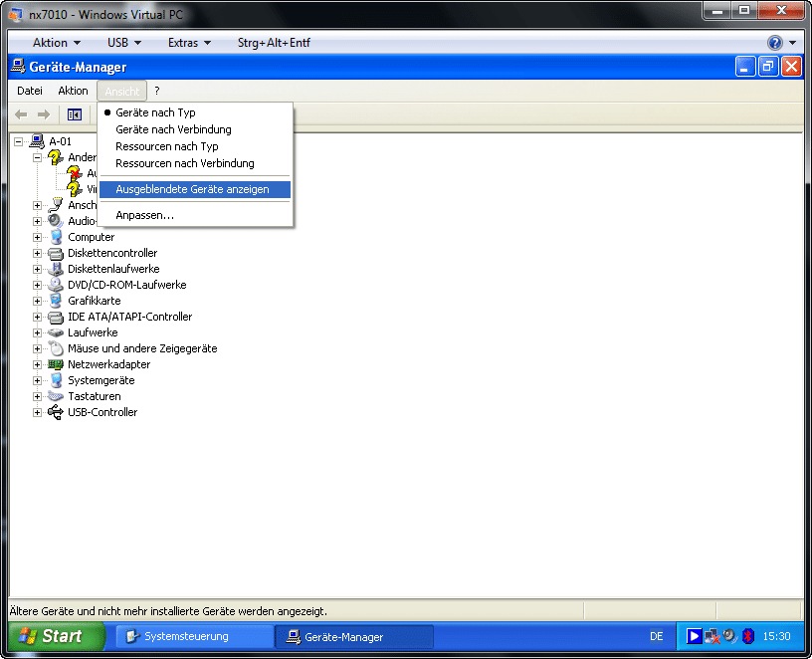Viewport: 812px width, 659px height.
Task: Open the Virtual PC help icon
Action: coord(775,43)
